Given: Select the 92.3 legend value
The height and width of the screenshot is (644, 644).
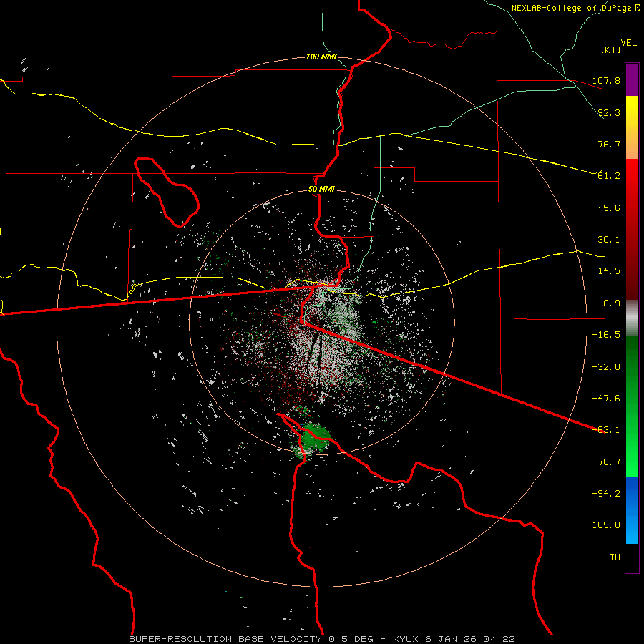Looking at the screenshot, I should point(609,112).
